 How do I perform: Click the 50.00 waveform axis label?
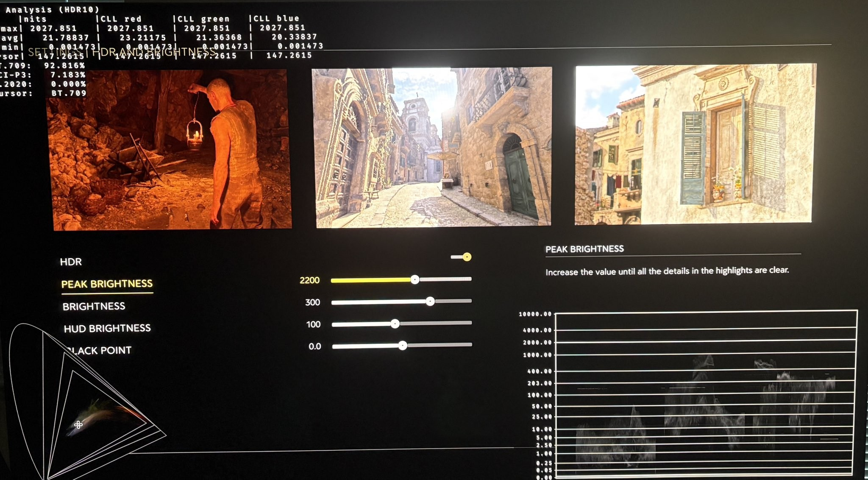click(542, 406)
